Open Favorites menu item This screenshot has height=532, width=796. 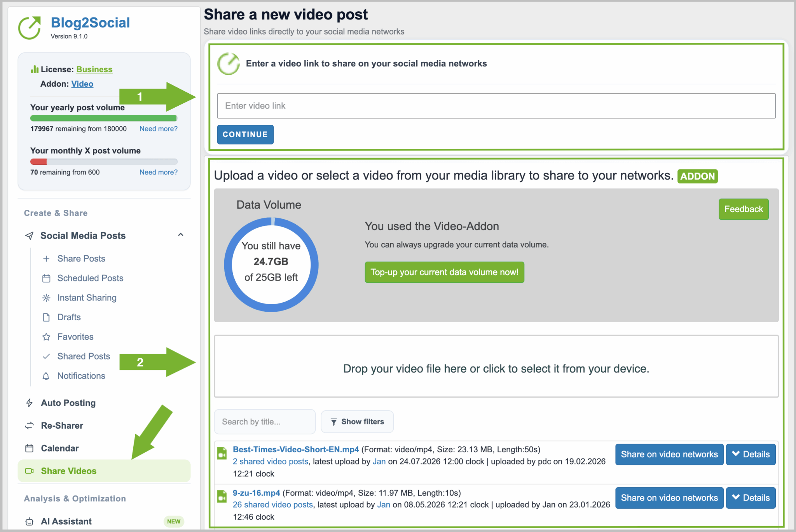tap(75, 337)
